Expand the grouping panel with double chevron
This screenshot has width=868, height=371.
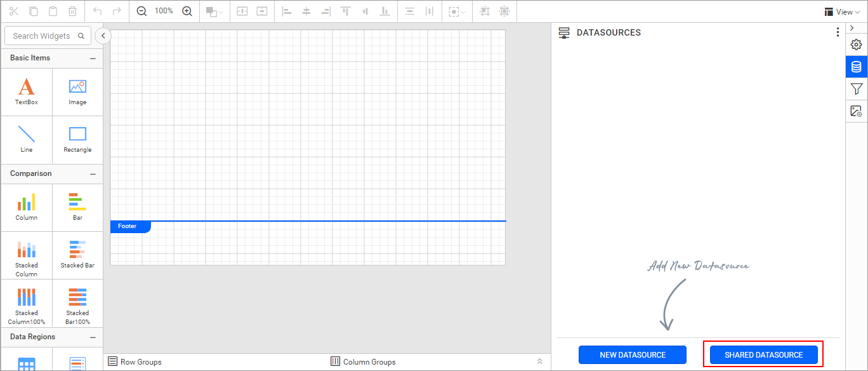click(539, 361)
